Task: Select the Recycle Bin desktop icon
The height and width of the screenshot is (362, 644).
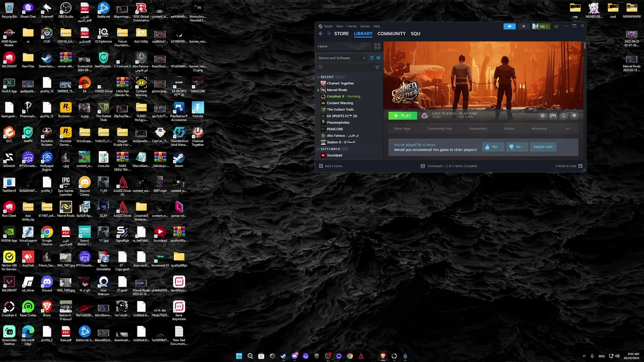Action: click(x=9, y=10)
